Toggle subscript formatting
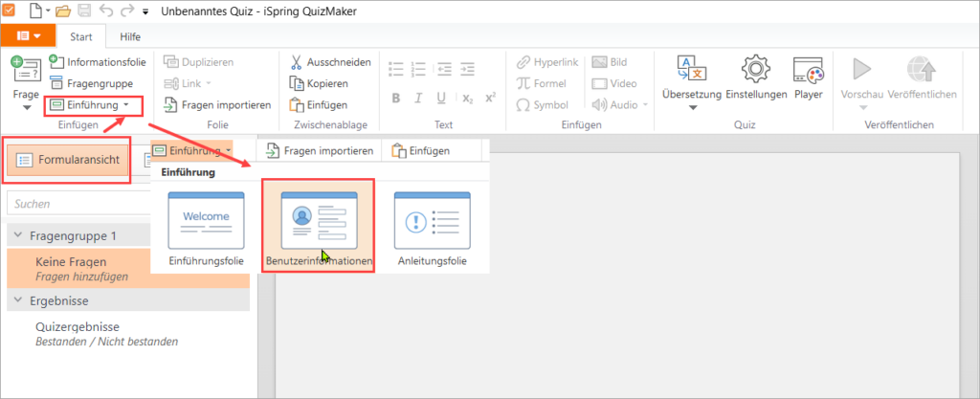The image size is (980, 399). coord(467,98)
